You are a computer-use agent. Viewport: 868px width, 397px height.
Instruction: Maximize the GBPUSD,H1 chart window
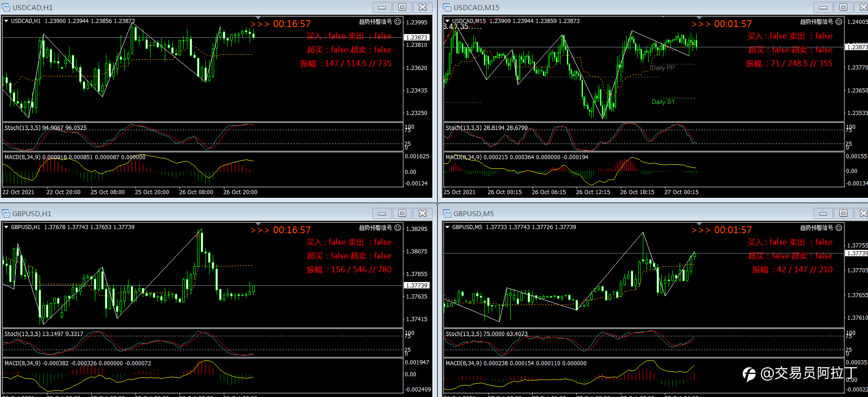(x=402, y=213)
